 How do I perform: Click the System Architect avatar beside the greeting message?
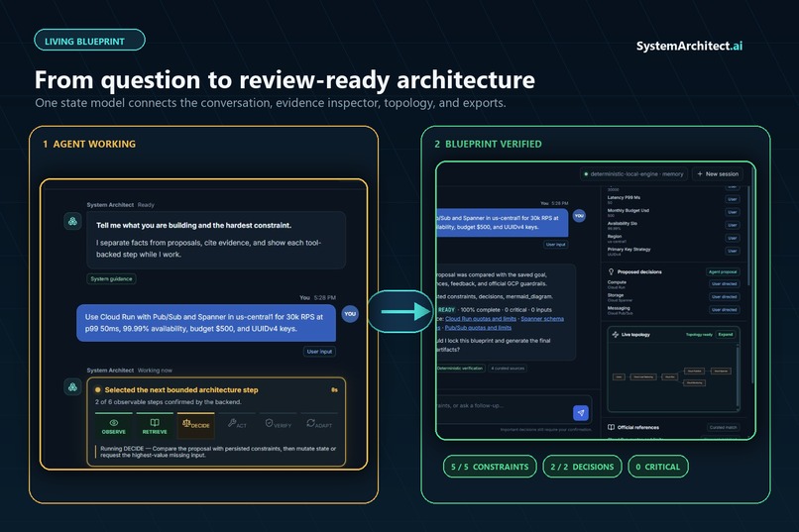[73, 221]
